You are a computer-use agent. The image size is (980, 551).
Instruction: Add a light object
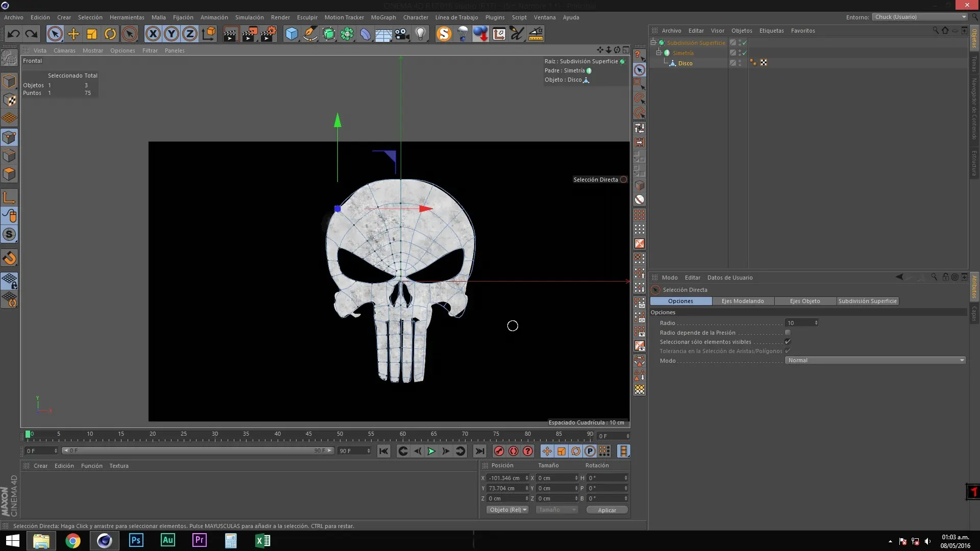(421, 34)
